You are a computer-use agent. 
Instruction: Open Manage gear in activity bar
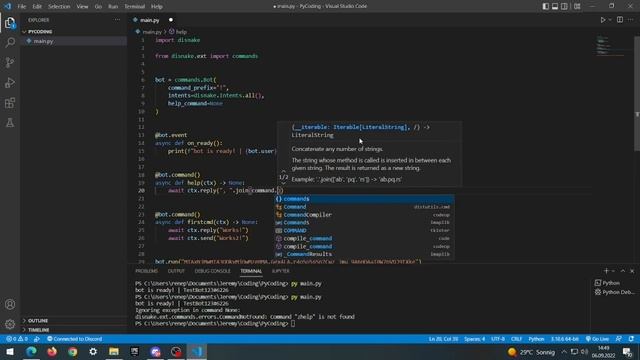point(10,324)
